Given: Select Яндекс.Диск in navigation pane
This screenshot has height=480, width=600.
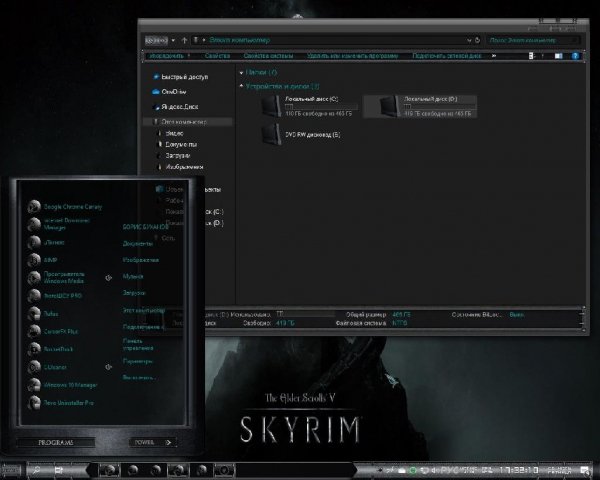Looking at the screenshot, I should (x=175, y=107).
